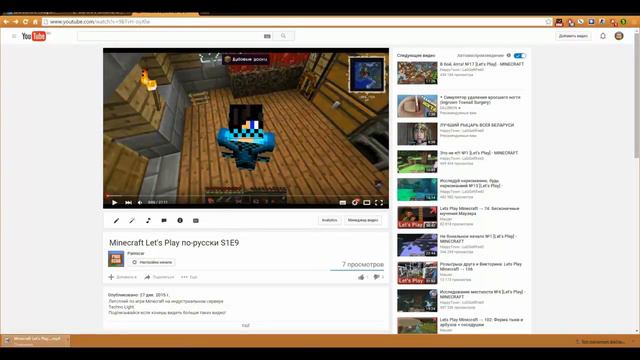This screenshot has width=640, height=360.
Task: Open the notifications bell
Action: (x=603, y=36)
